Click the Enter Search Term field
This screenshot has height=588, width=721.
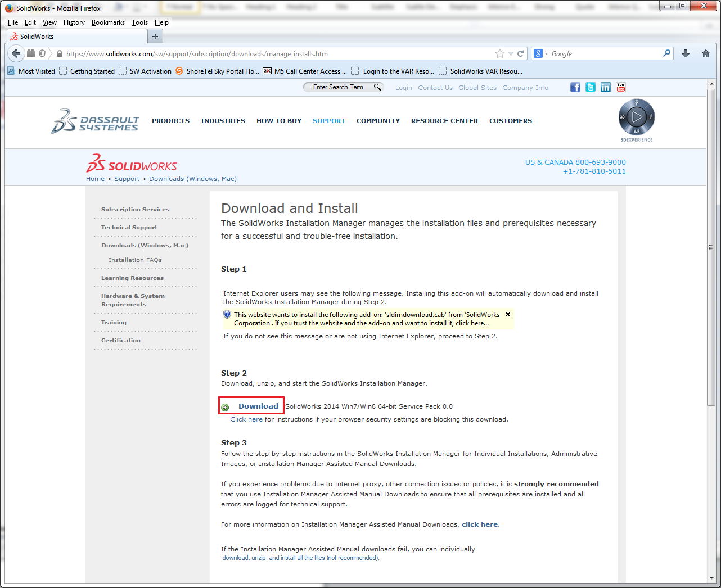[x=339, y=87]
